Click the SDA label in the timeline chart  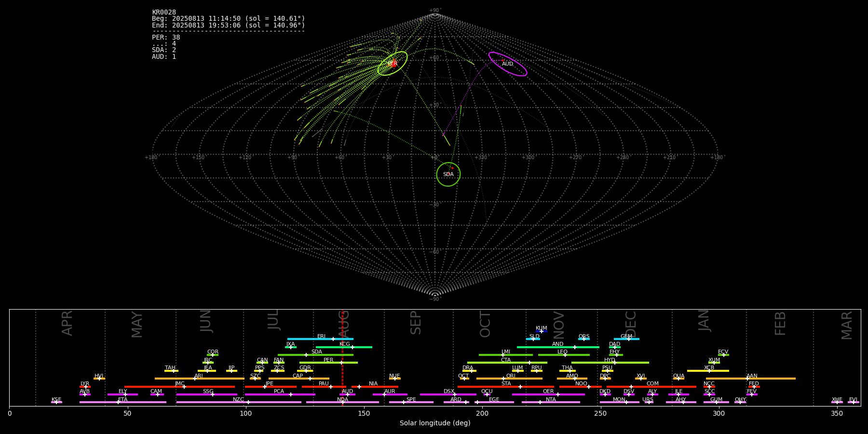tap(317, 352)
